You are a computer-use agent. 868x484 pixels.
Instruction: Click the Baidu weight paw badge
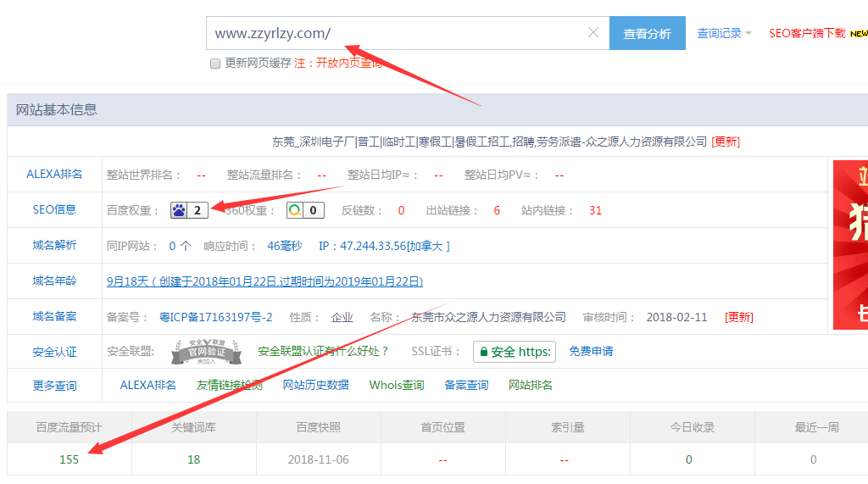click(x=188, y=210)
